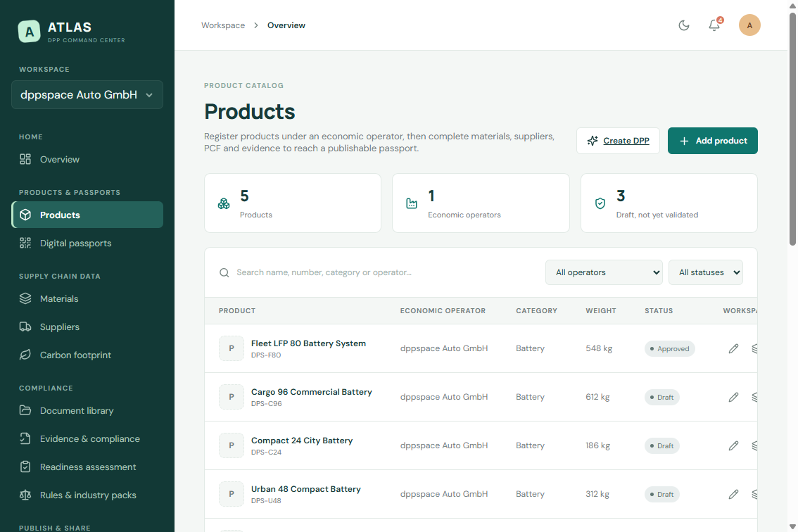Go to Evidence & compliance
Image resolution: width=798 pixels, height=532 pixels.
coord(87,439)
